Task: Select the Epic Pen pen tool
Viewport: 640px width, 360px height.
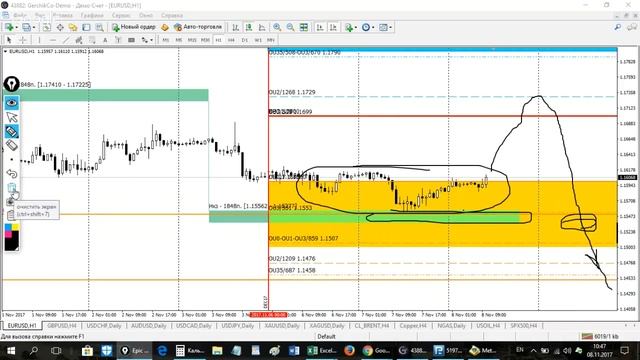Action: point(12,131)
